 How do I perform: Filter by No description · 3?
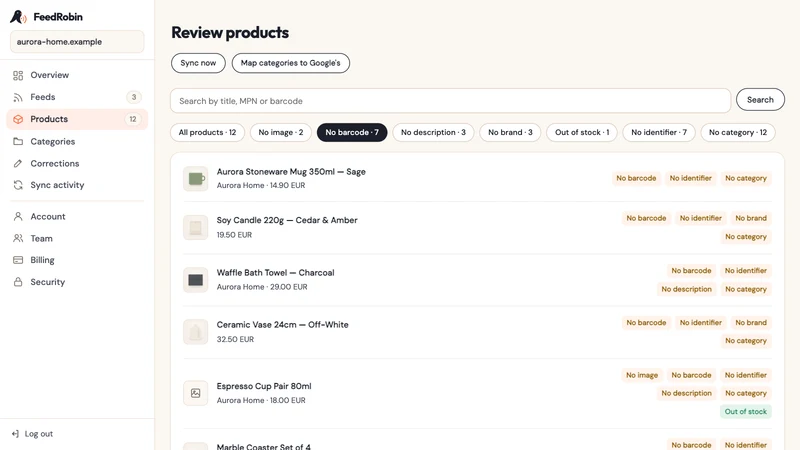click(433, 133)
